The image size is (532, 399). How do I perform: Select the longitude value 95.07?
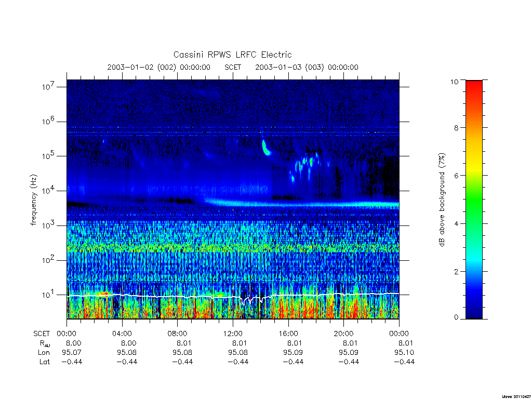(72, 353)
